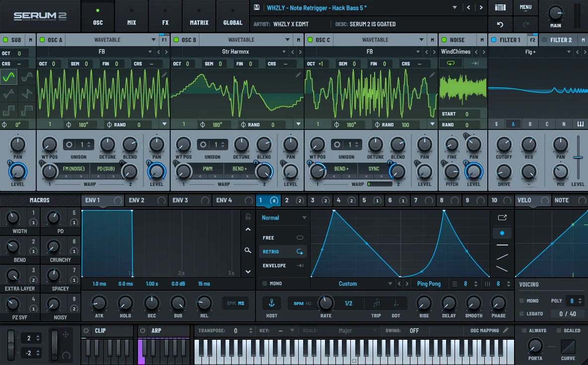This screenshot has height=365, width=588.
Task: Click the envelope lock icon
Action: 248,217
